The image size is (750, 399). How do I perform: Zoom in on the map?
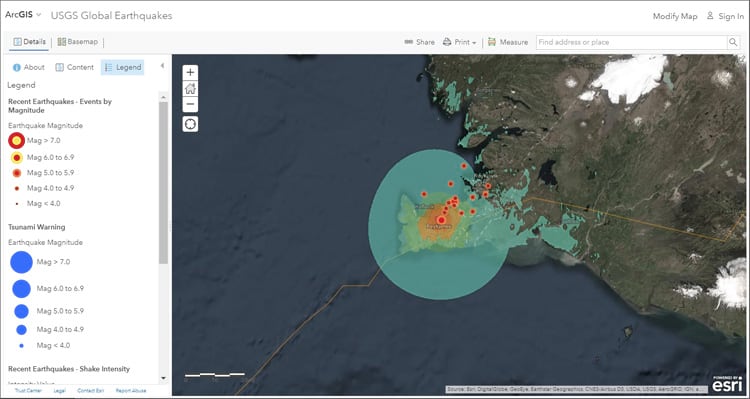(190, 73)
